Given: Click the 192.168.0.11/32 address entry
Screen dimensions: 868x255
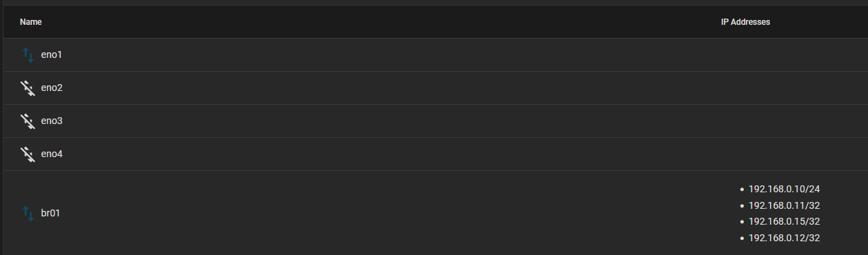Looking at the screenshot, I should click(784, 205).
